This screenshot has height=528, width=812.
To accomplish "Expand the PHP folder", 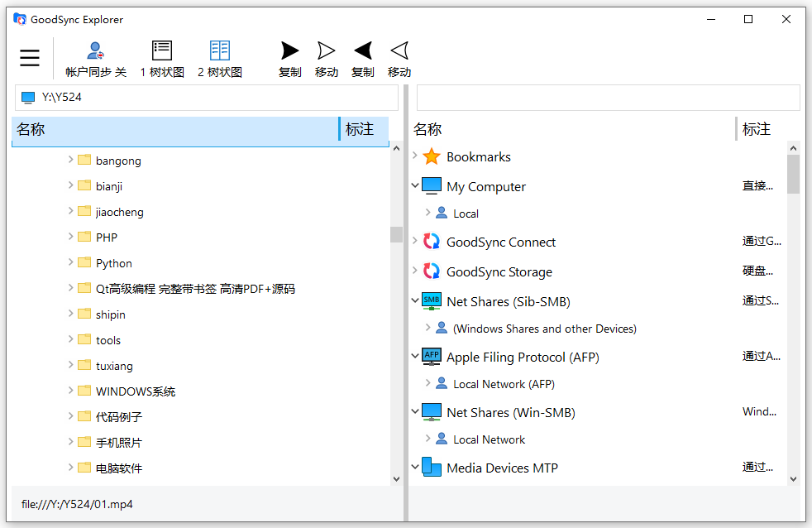I will [x=70, y=237].
